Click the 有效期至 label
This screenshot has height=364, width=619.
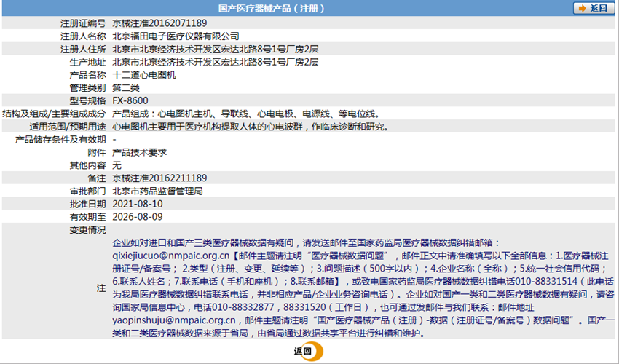[87, 217]
